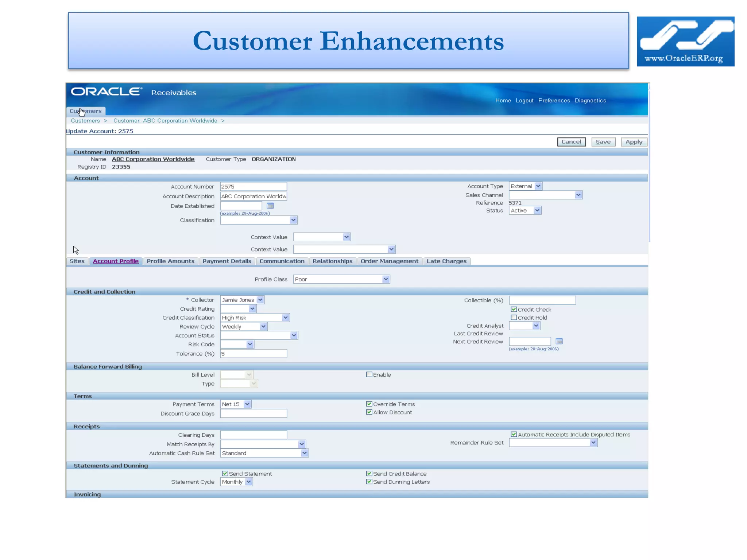Open the Account Status dropdown

point(259,335)
